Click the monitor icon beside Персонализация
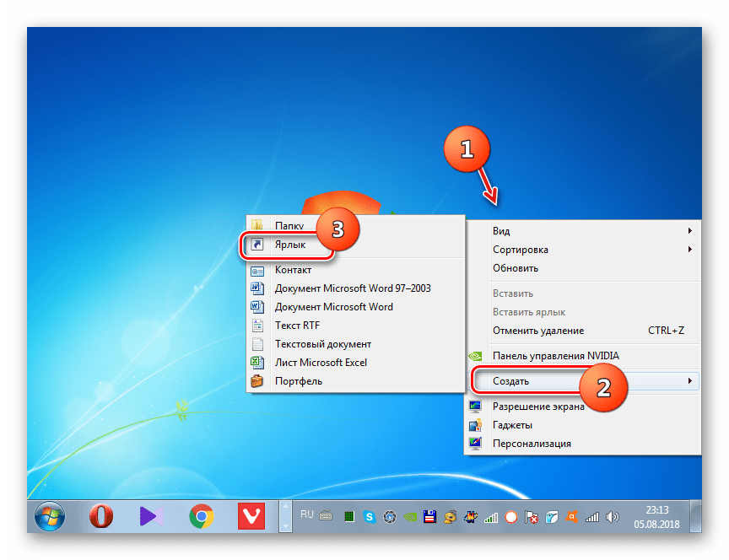 (475, 444)
